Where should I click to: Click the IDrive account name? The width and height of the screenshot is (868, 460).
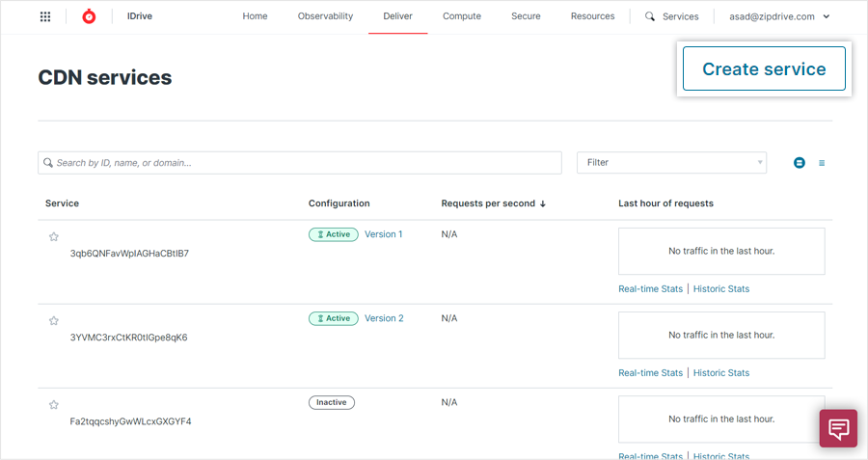140,16
